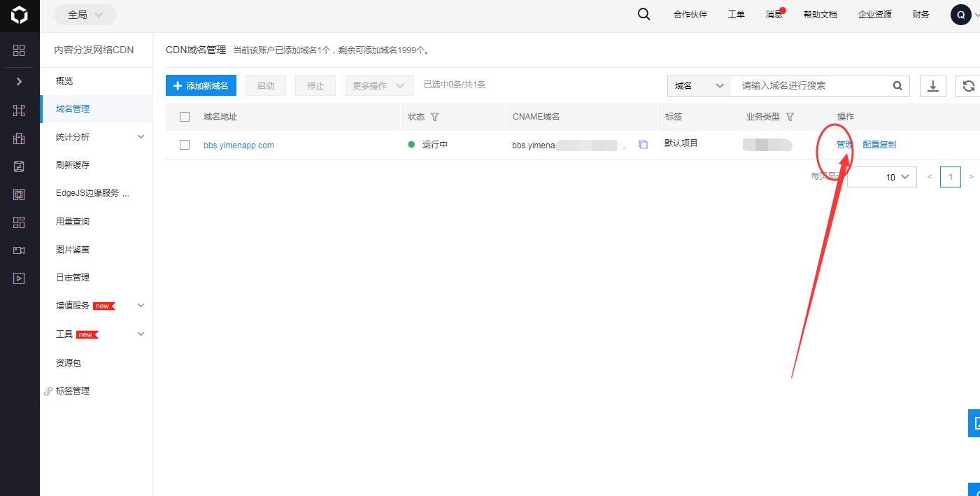Download the domain list
This screenshot has width=980, height=496.
click(932, 86)
